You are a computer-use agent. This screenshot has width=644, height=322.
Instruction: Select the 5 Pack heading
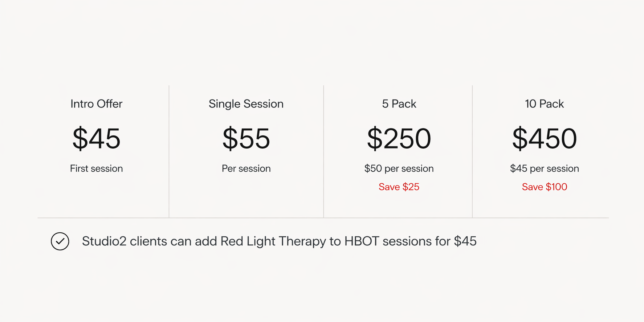pos(399,104)
